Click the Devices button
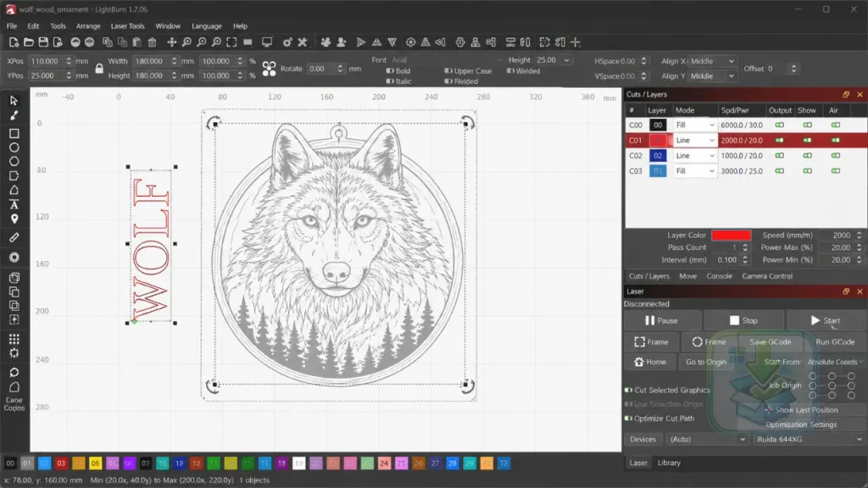 (643, 440)
